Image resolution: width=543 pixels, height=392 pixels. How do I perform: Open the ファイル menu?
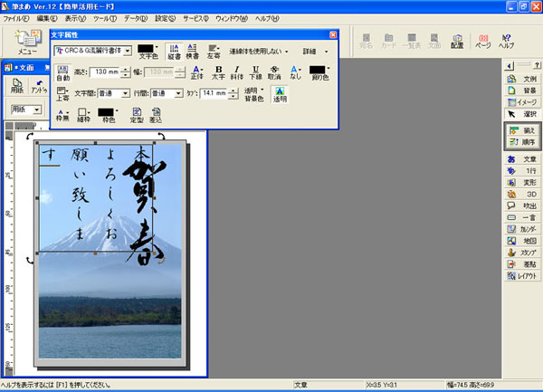[17, 18]
